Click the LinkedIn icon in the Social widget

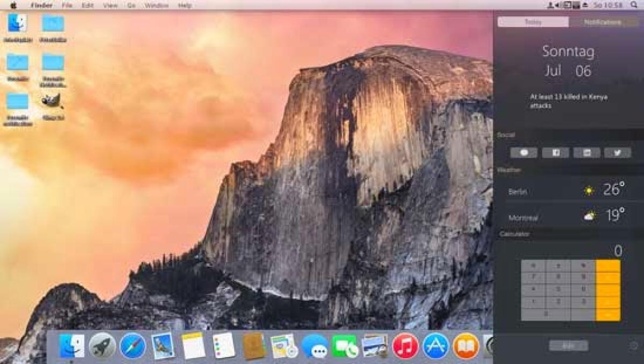[589, 153]
